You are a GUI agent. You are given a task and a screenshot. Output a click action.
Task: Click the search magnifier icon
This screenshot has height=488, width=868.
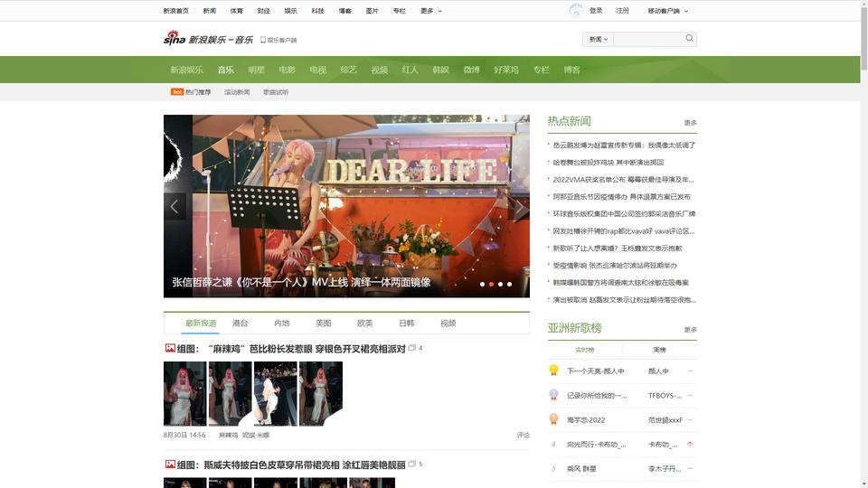click(689, 38)
